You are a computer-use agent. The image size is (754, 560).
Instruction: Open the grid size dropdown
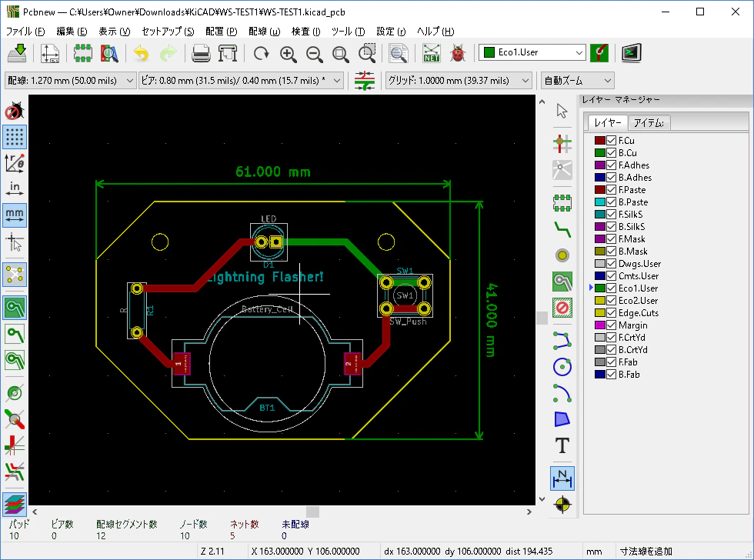pyautogui.click(x=459, y=80)
